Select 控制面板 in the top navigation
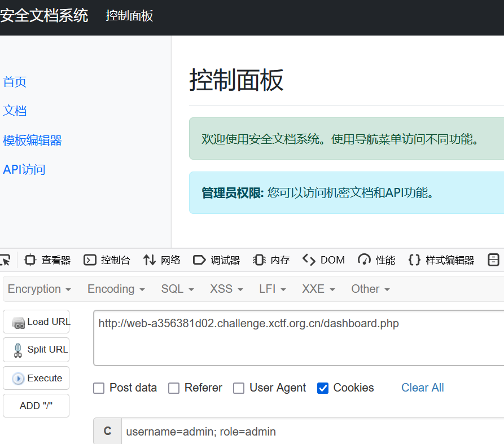 (x=129, y=16)
